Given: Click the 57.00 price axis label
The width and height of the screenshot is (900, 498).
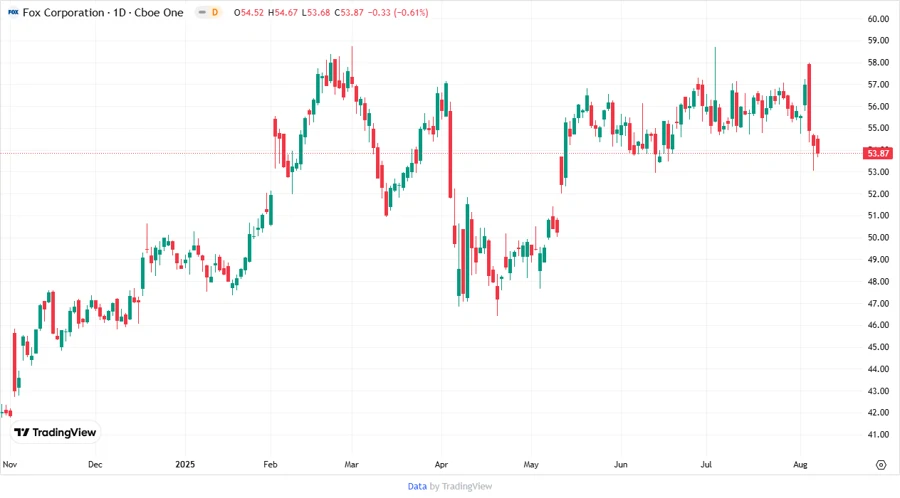Looking at the screenshot, I should 878,84.
